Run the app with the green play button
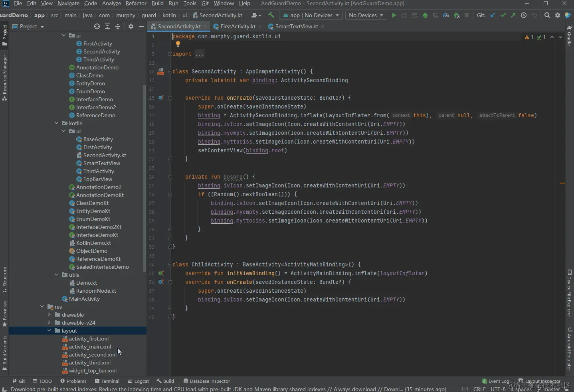This screenshot has width=574, height=392. pyautogui.click(x=394, y=15)
